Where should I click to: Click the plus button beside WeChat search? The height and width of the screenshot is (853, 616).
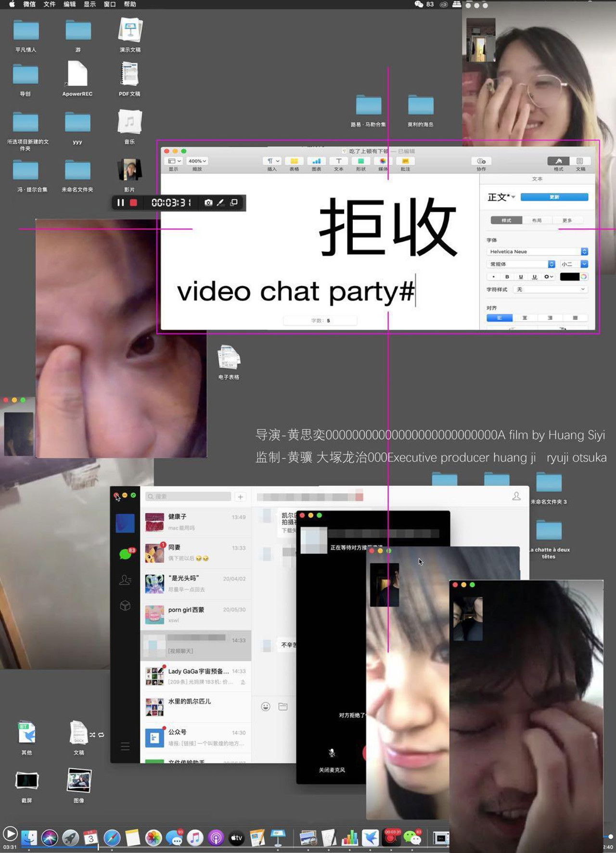pos(240,497)
